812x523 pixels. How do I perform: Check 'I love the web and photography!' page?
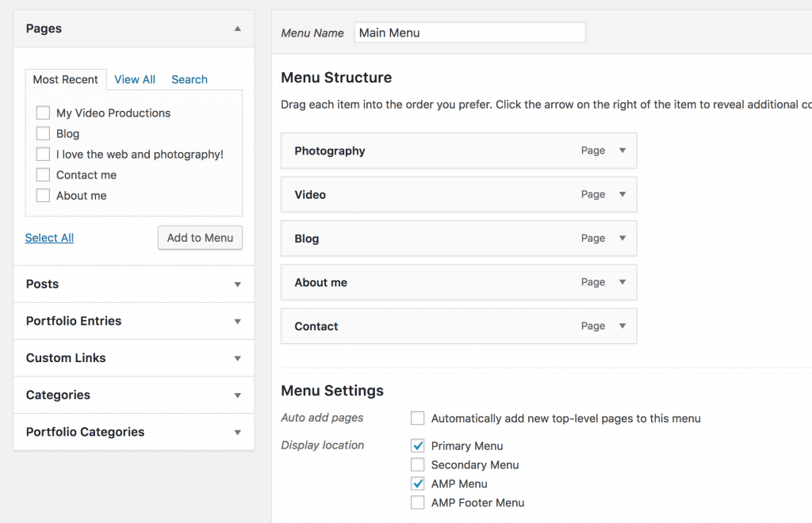tap(43, 155)
